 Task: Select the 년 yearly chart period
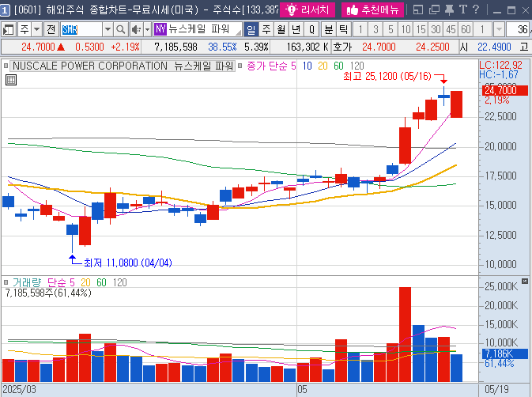[x=296, y=30]
